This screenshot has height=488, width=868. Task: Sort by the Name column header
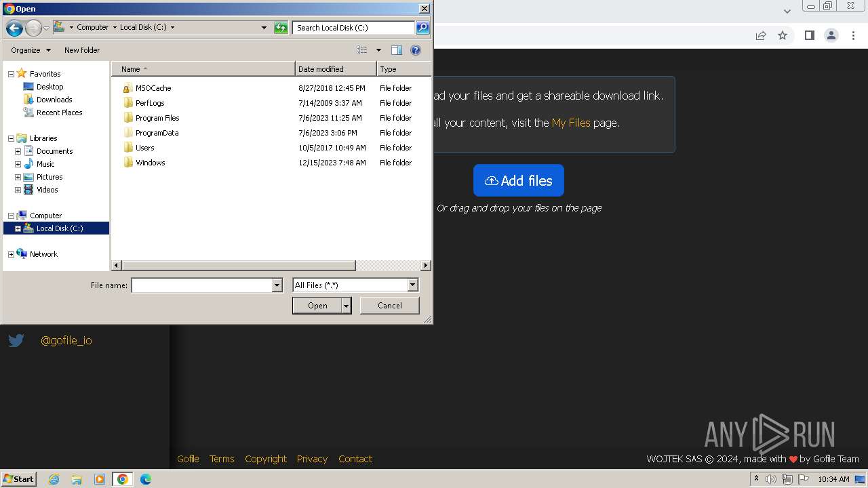(x=203, y=69)
